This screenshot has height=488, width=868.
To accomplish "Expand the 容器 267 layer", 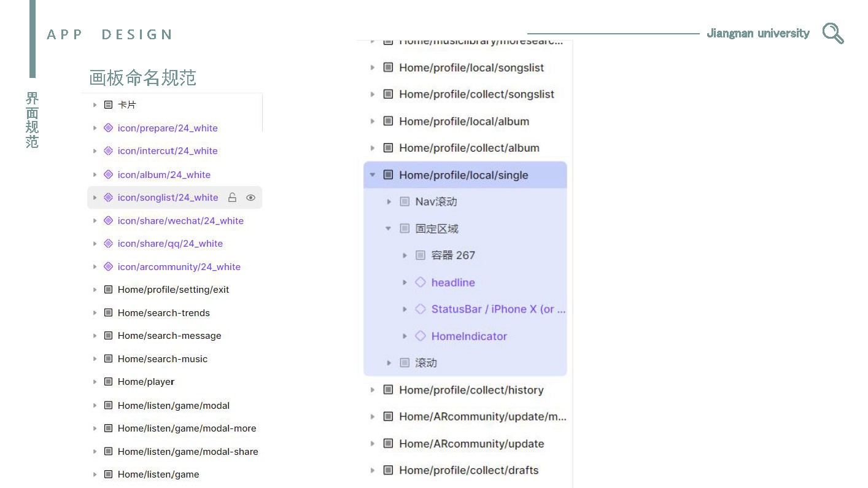I will pos(405,255).
